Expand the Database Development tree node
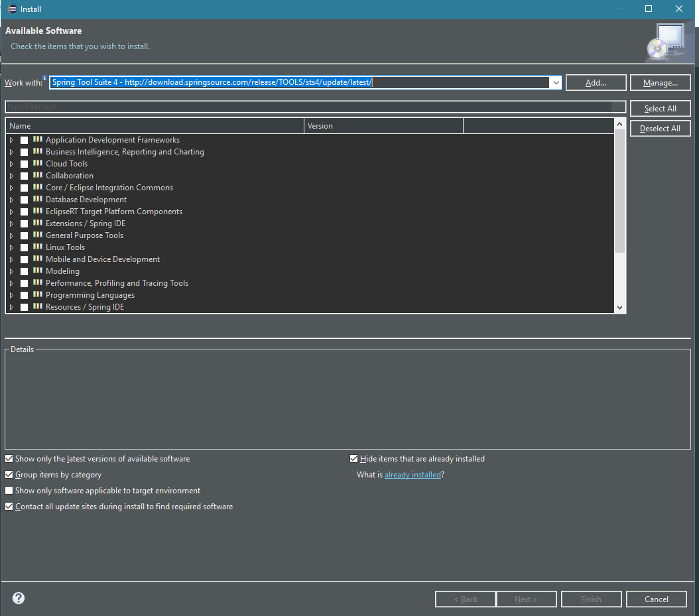This screenshot has width=699, height=616. coord(11,200)
